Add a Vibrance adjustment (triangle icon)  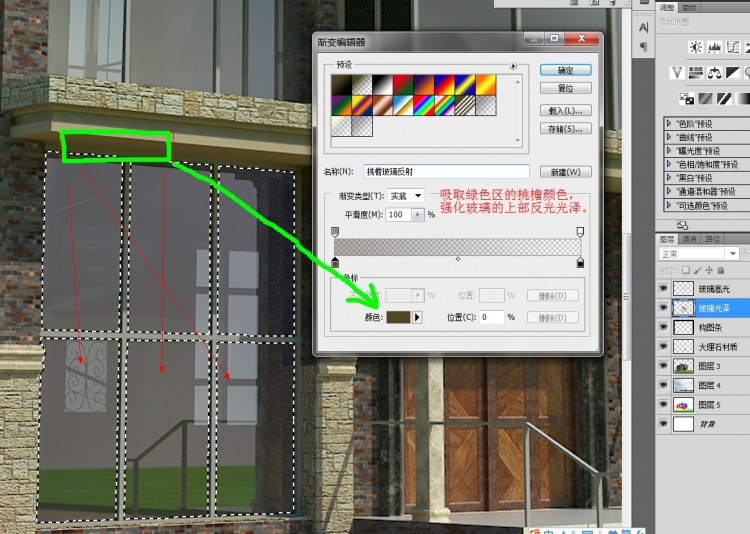[x=677, y=73]
